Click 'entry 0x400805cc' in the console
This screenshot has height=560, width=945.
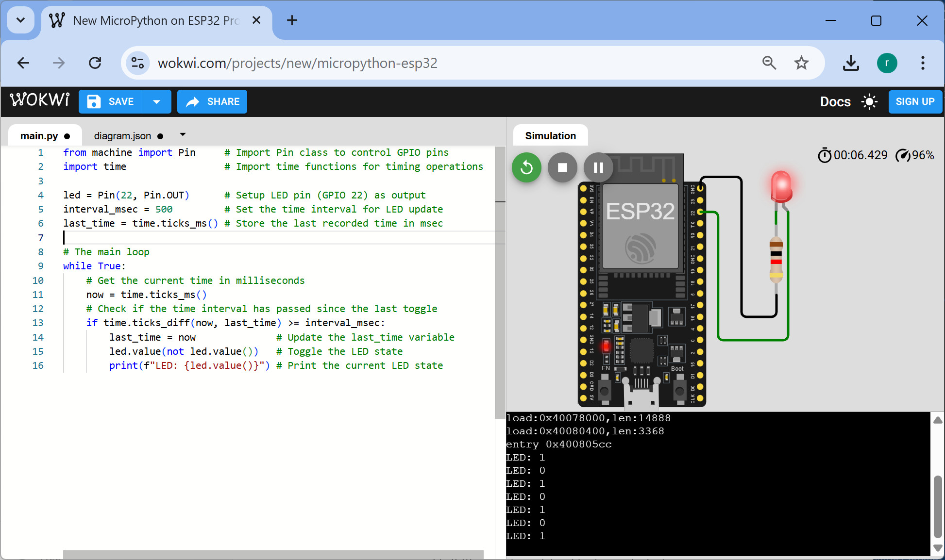559,444
